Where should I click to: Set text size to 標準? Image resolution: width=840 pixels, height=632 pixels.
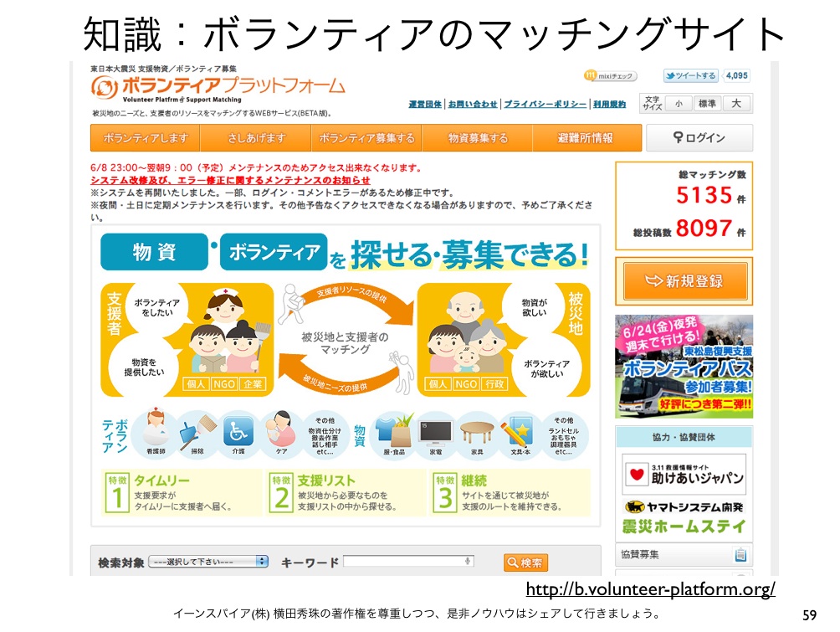click(707, 104)
